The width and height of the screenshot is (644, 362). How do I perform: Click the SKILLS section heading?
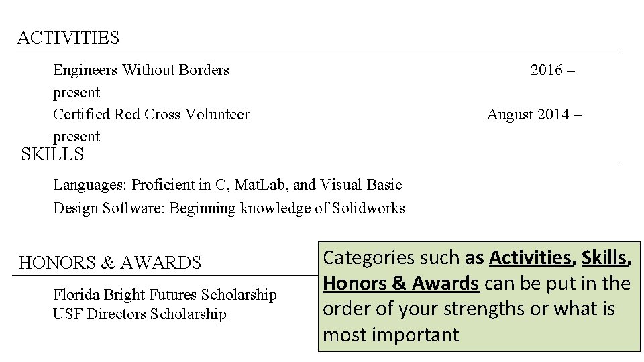click(x=52, y=154)
